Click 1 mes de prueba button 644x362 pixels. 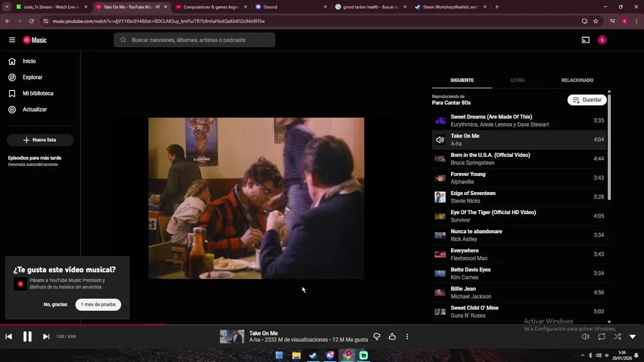coord(98,305)
